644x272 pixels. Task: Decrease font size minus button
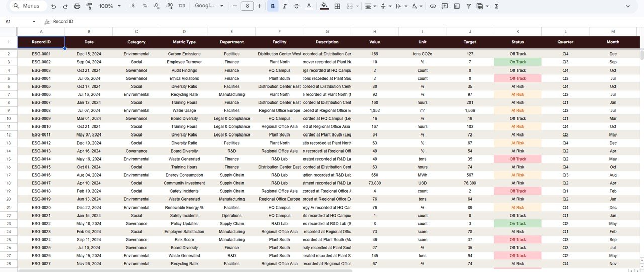tap(235, 6)
